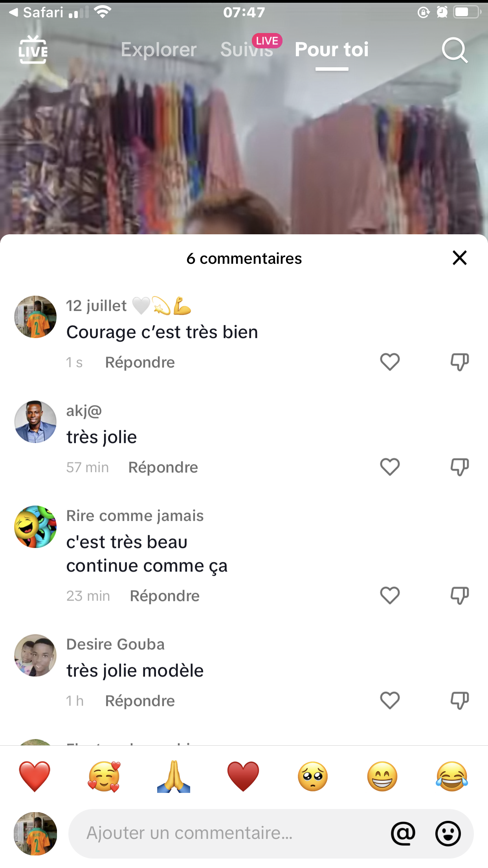Reply to akj@'s comment
The height and width of the screenshot is (868, 488).
[x=163, y=467]
